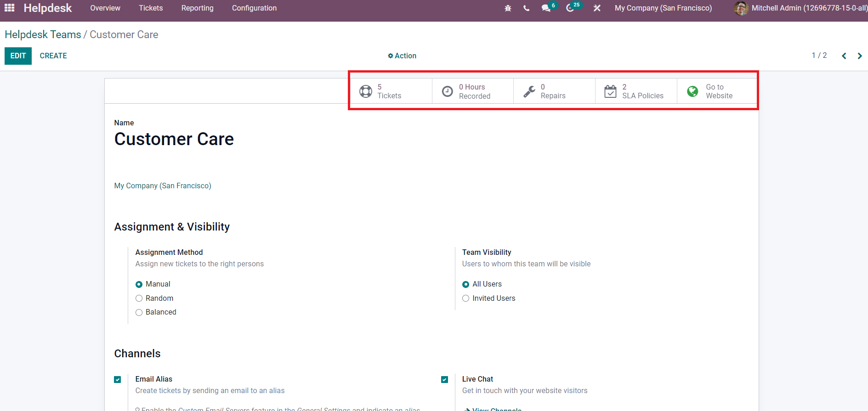Viewport: 868px width, 411px height.
Task: Click the Email Alias label
Action: [154, 379]
